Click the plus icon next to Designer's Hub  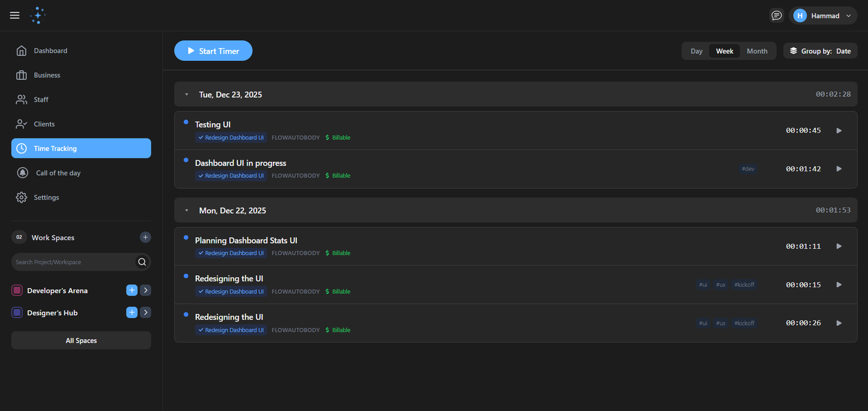click(x=132, y=313)
